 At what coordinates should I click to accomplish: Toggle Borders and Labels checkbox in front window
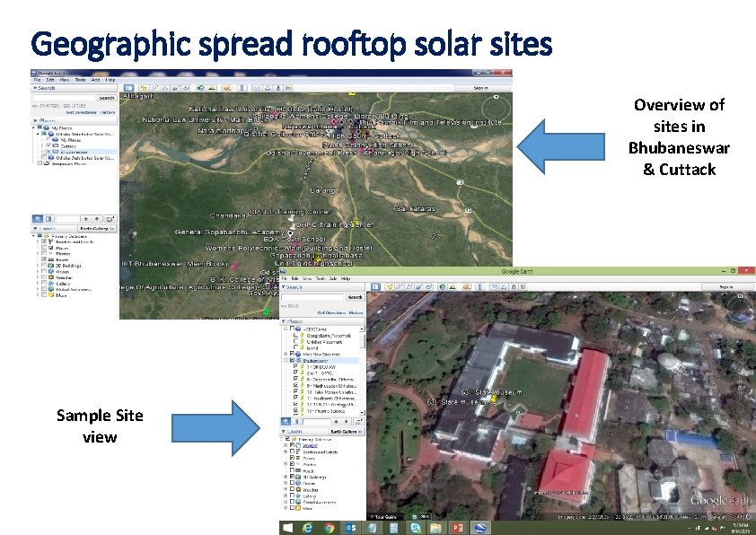coord(292,452)
